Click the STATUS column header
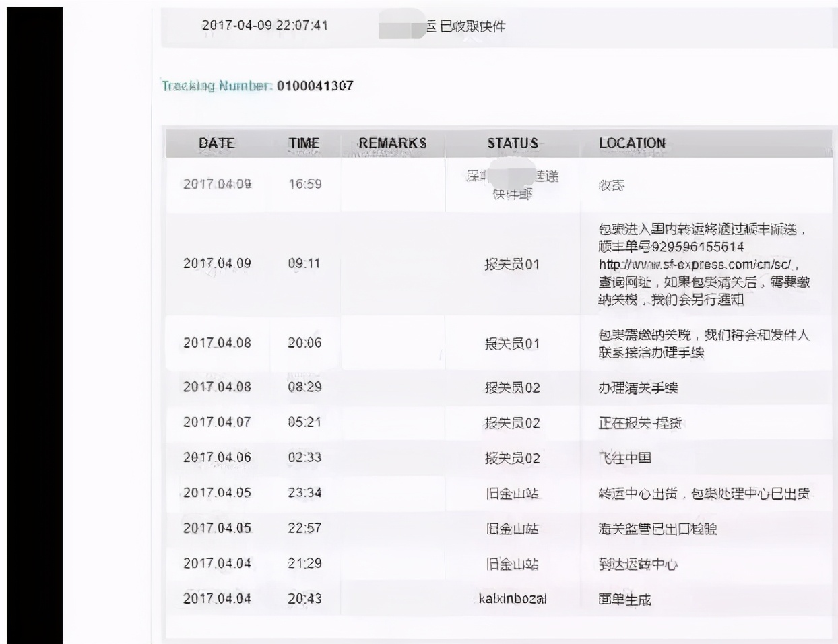This screenshot has width=838, height=644. click(513, 143)
